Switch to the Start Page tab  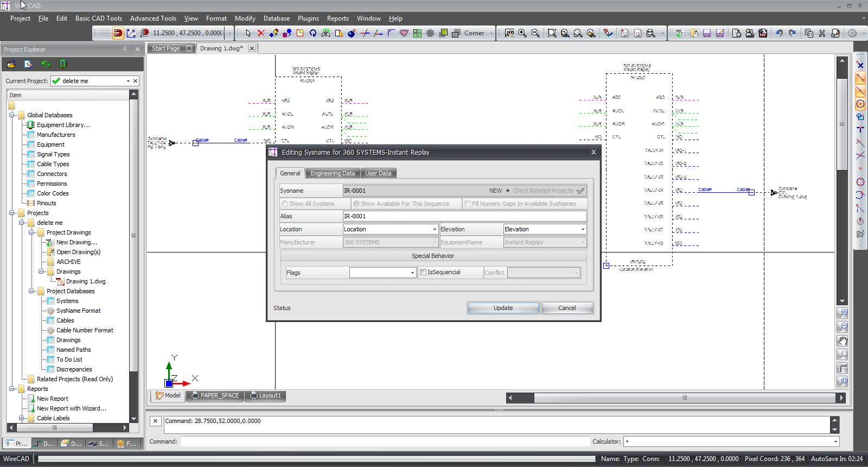pos(166,48)
